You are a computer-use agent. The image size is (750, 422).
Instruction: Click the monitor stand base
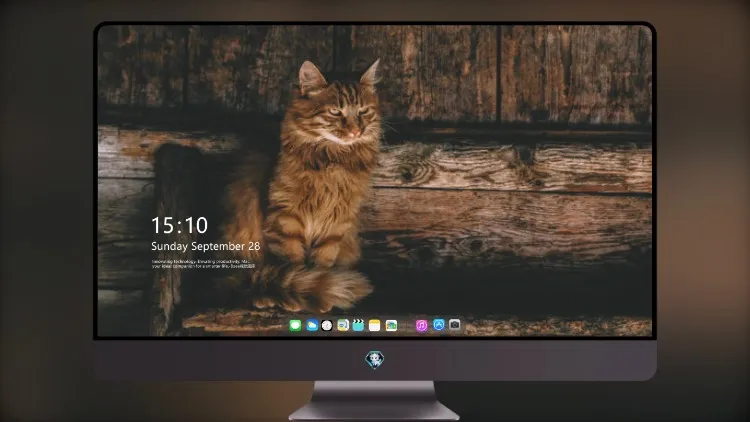374,401
